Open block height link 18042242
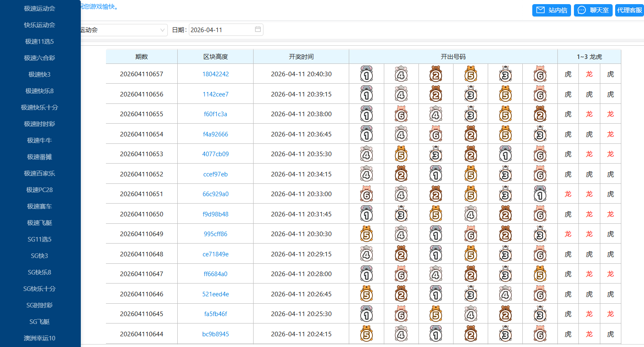644x347 pixels. click(215, 74)
